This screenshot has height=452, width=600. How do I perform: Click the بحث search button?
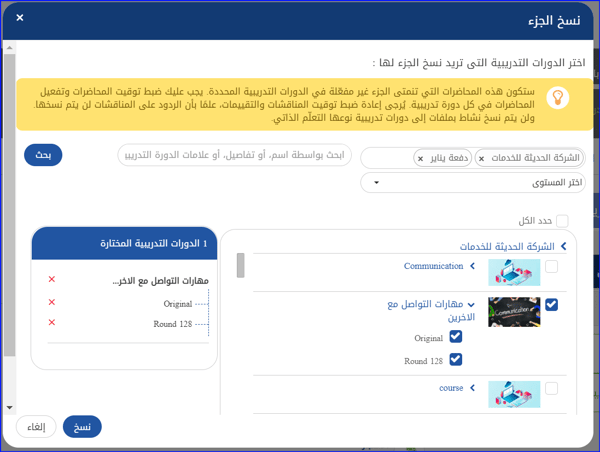click(43, 155)
